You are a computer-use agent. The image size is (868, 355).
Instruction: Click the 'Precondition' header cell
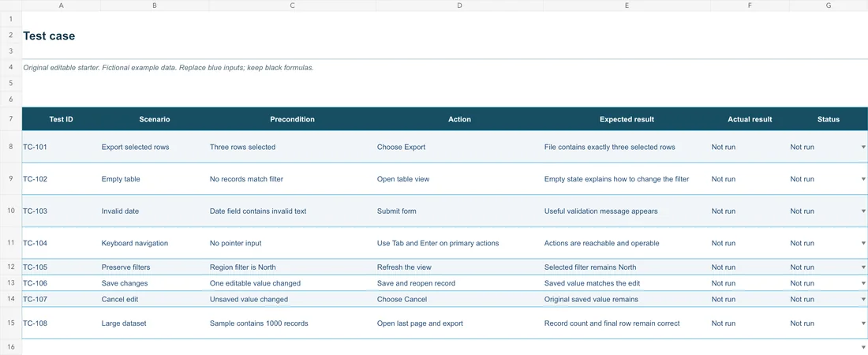(292, 119)
